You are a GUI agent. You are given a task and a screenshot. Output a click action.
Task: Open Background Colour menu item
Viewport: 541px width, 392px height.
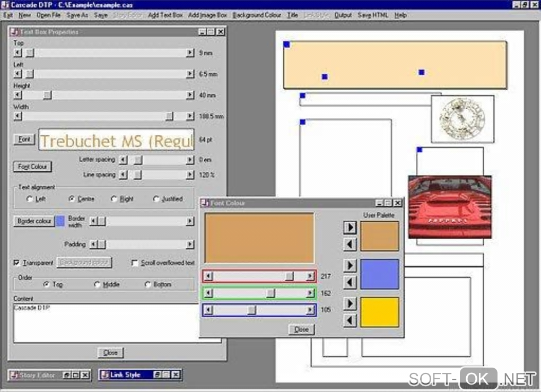point(257,15)
